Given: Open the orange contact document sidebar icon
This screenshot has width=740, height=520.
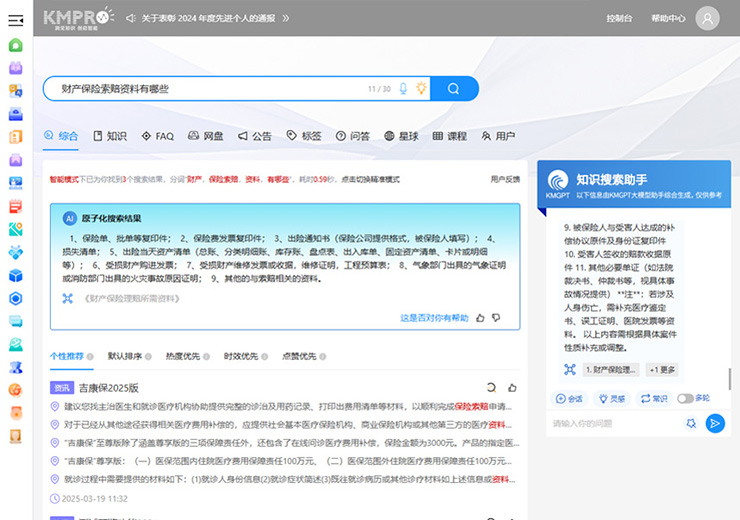Looking at the screenshot, I should tap(16, 137).
